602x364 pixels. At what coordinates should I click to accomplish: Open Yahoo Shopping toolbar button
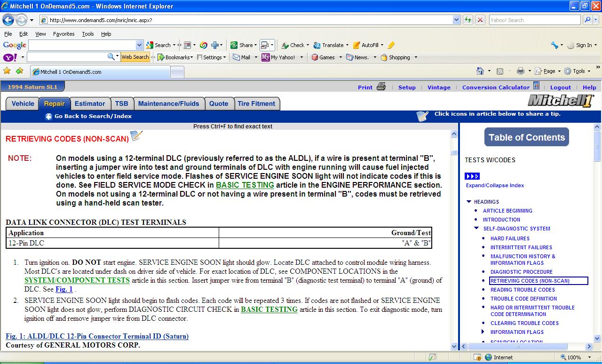coord(395,57)
